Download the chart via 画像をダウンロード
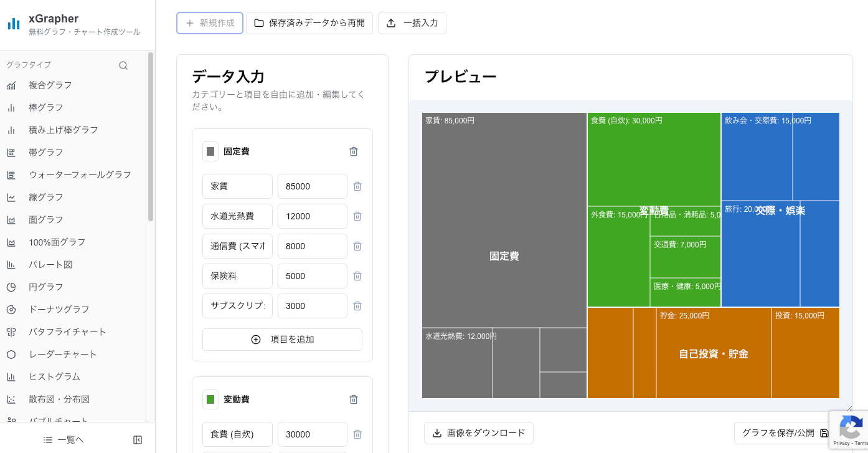 pos(478,432)
